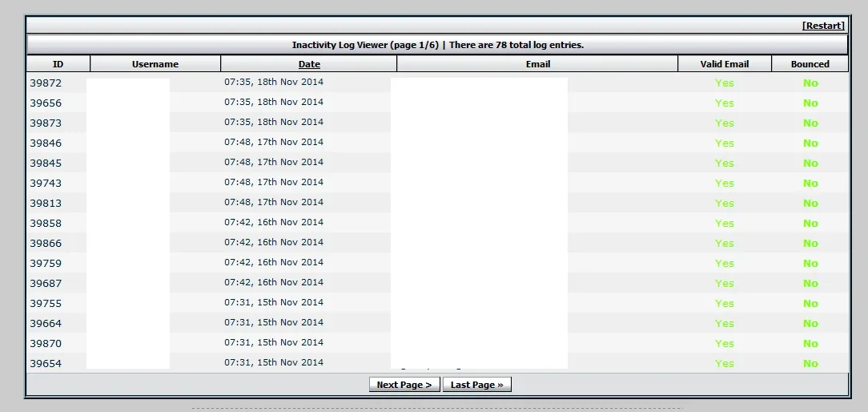Click Bounced 'No' for entry 39866
Image resolution: width=868 pixels, height=412 pixels.
click(x=810, y=243)
